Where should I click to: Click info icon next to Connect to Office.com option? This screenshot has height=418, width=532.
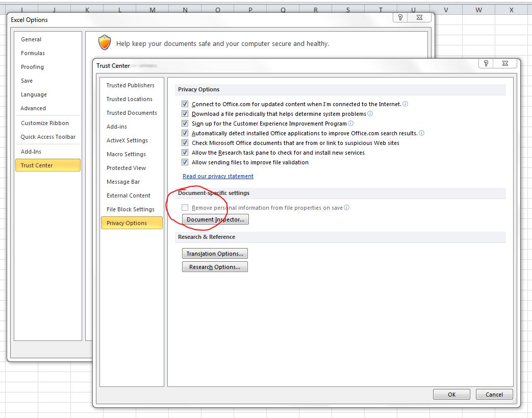tap(405, 104)
